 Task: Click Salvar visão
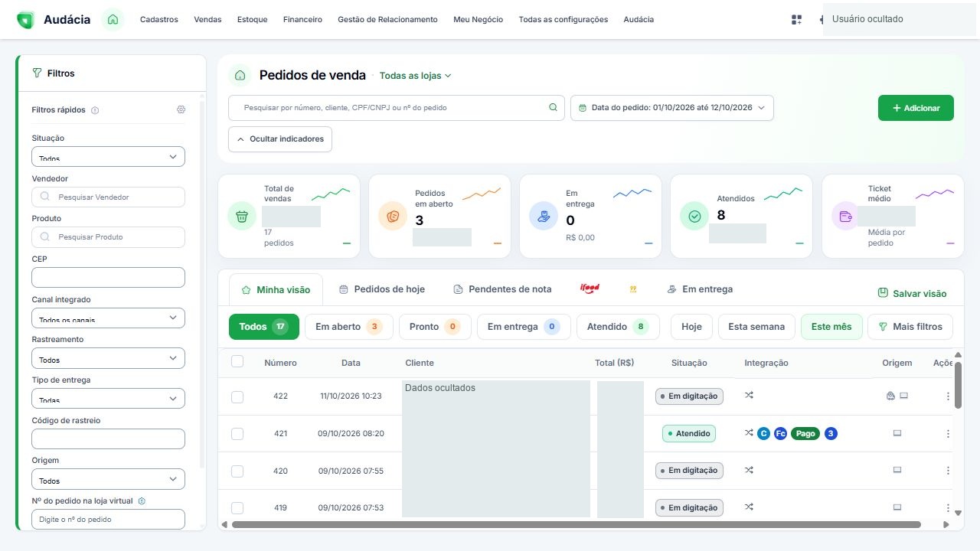[x=912, y=293]
